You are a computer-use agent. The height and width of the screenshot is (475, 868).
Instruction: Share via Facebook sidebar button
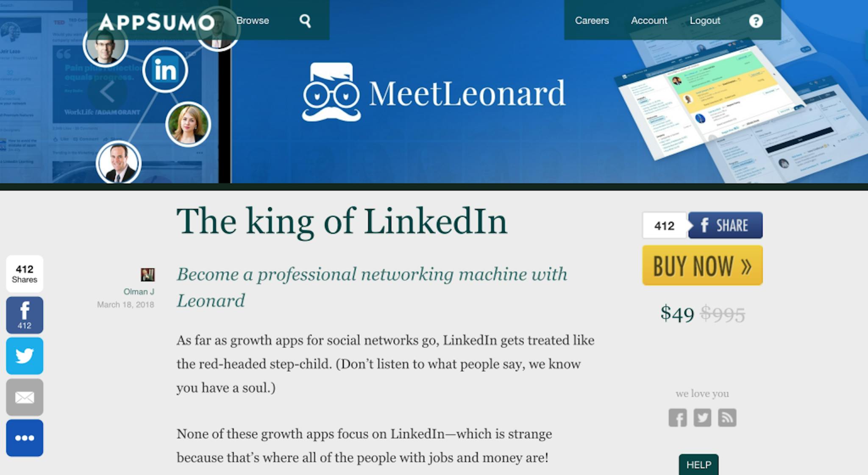pos(25,315)
